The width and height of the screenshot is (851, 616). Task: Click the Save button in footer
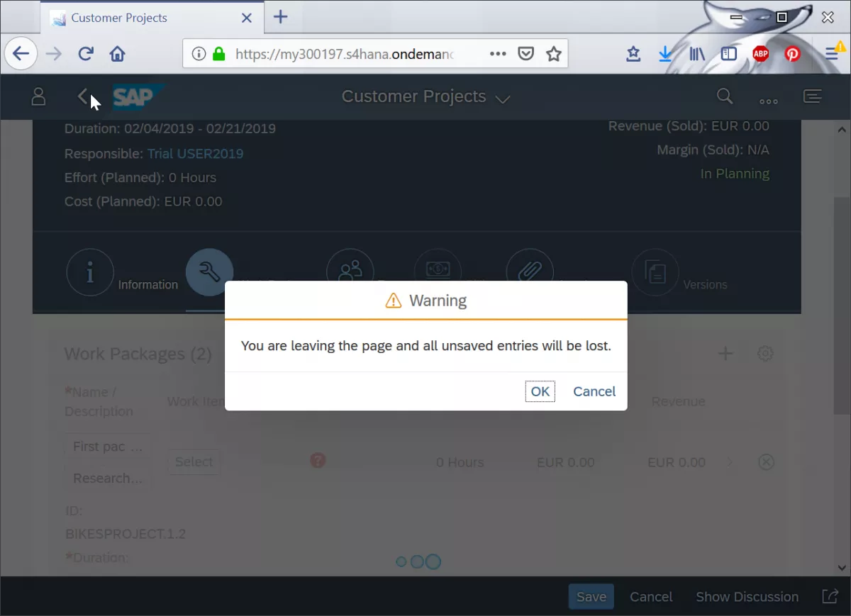[591, 597]
